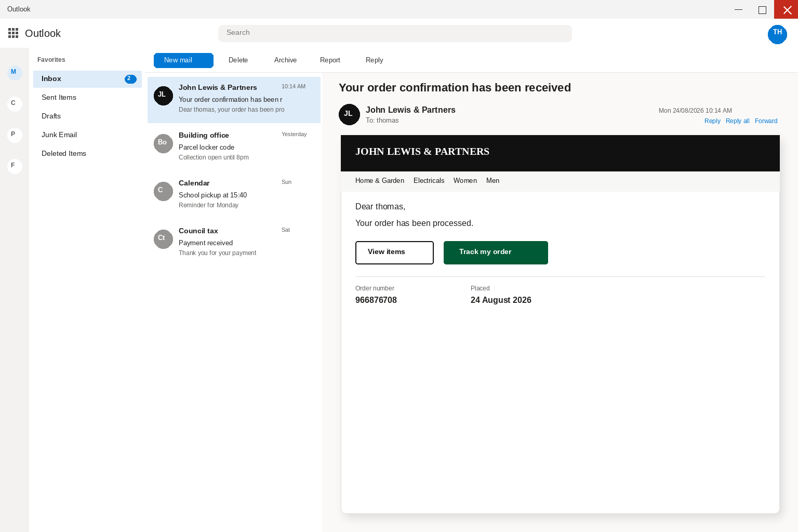Click the Favorites section header

point(51,60)
